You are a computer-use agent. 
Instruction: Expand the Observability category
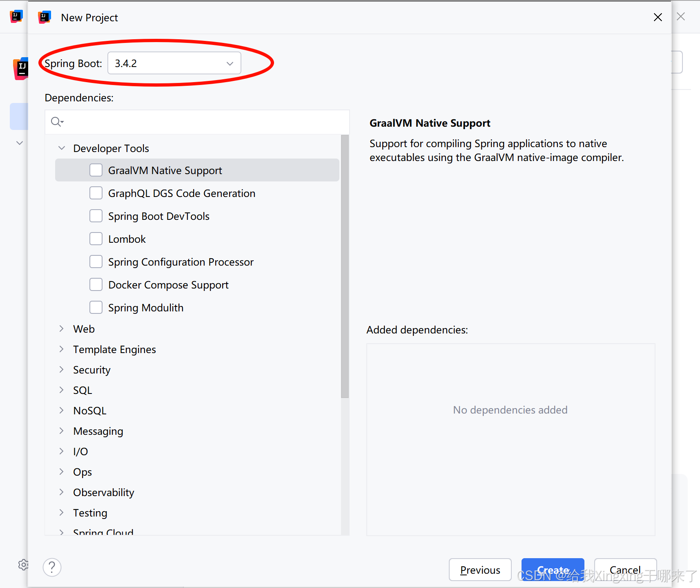(62, 492)
